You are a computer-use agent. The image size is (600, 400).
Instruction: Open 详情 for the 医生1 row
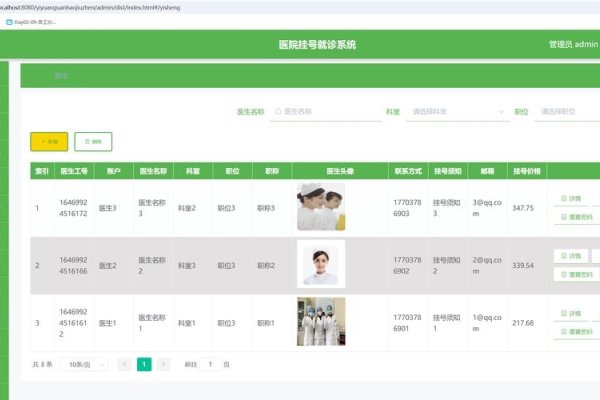click(571, 313)
